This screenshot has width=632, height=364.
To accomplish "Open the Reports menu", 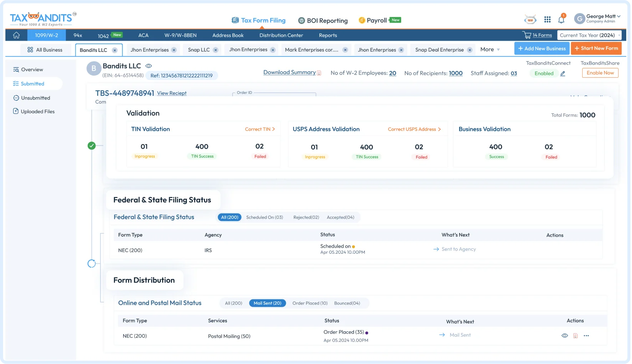I will tap(328, 35).
